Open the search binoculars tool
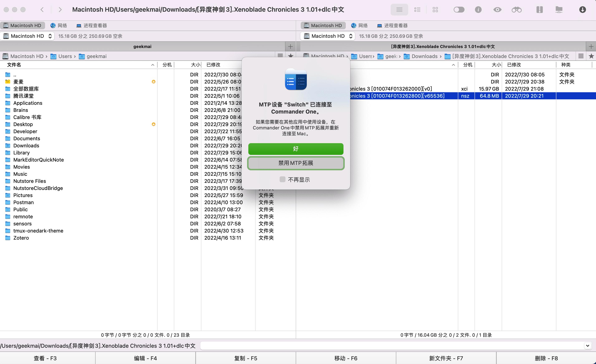Image resolution: width=596 pixels, height=364 pixels. [x=516, y=10]
